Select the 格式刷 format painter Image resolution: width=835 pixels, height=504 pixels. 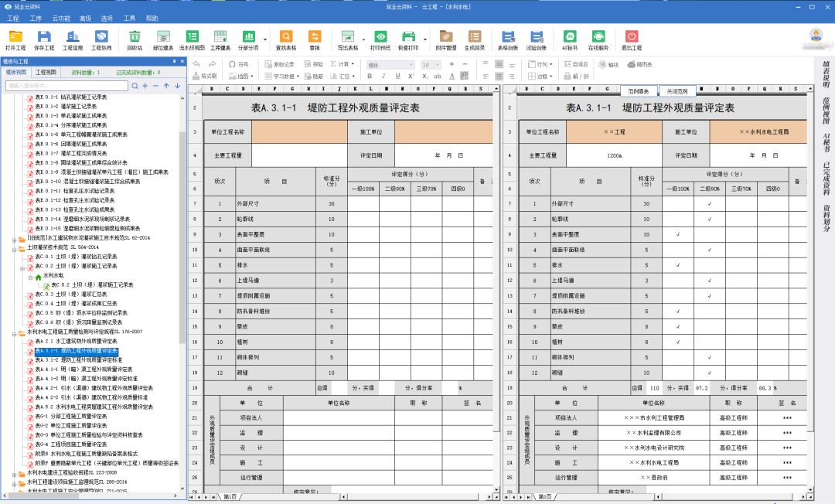click(x=204, y=76)
